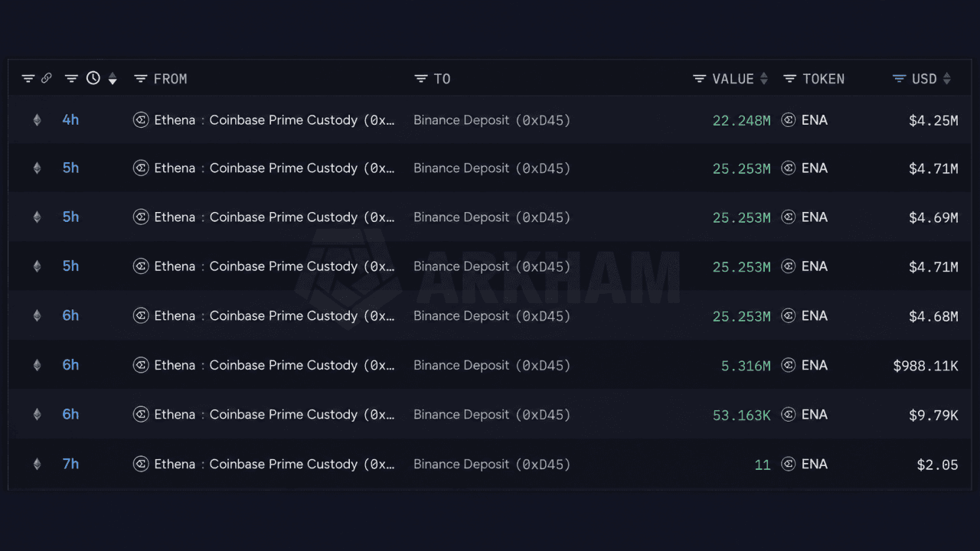This screenshot has width=980, height=551.
Task: Click the ENA token label in the 7h row
Action: tap(815, 464)
